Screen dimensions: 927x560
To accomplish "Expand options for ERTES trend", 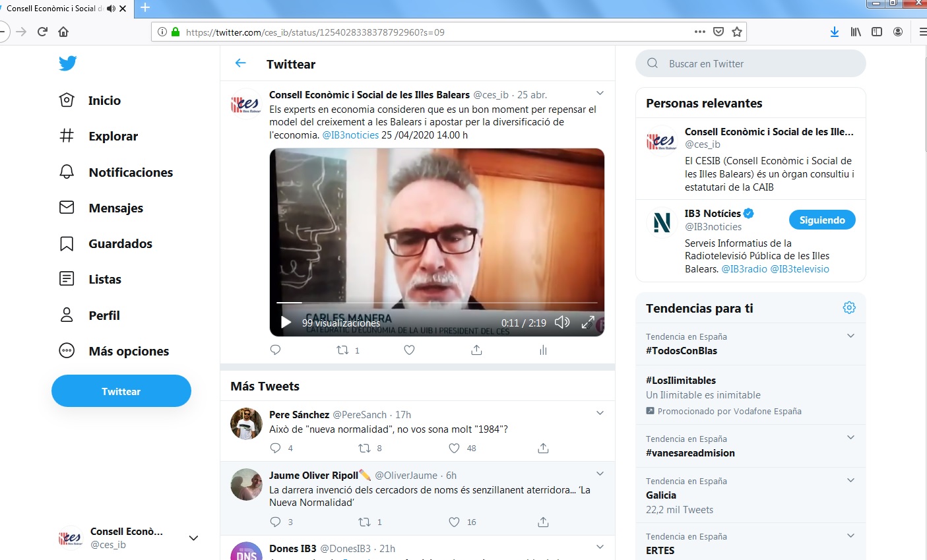I will tap(850, 536).
